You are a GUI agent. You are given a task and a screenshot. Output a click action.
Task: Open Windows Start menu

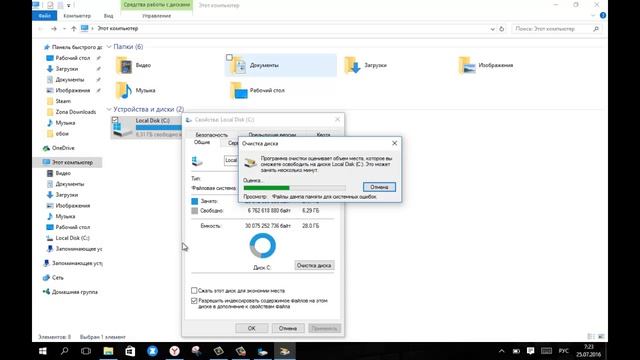pos(43,351)
